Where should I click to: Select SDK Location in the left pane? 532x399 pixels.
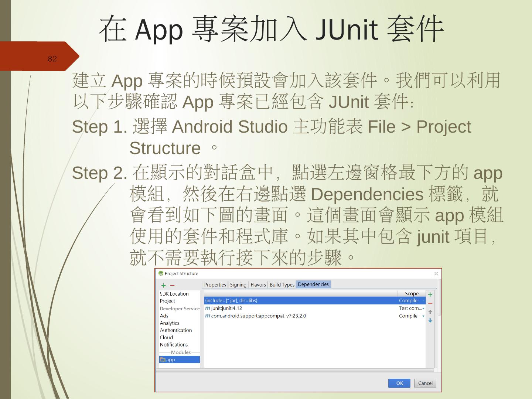(x=174, y=294)
